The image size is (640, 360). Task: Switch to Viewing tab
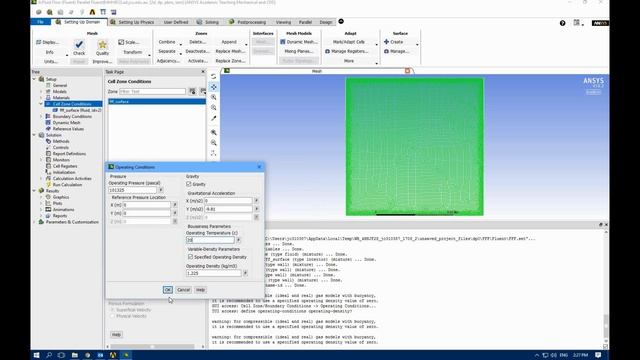point(283,22)
